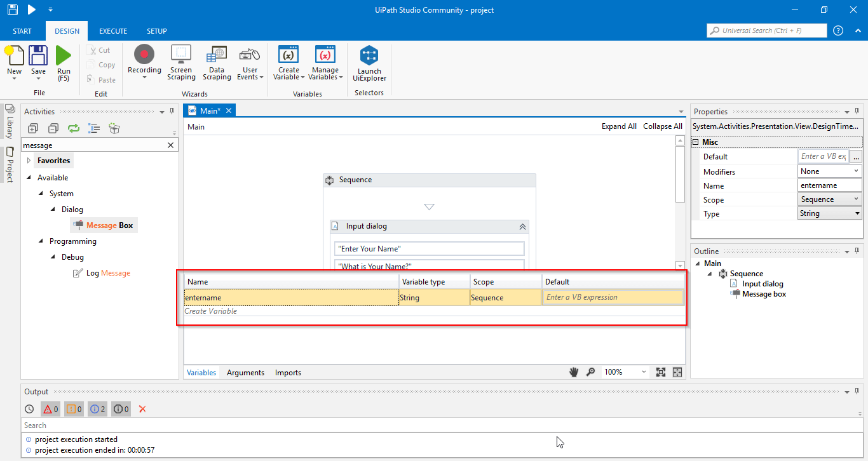Toggle trace messages filter in Output
Viewport: 868px width, 461px height.
pyautogui.click(x=121, y=409)
